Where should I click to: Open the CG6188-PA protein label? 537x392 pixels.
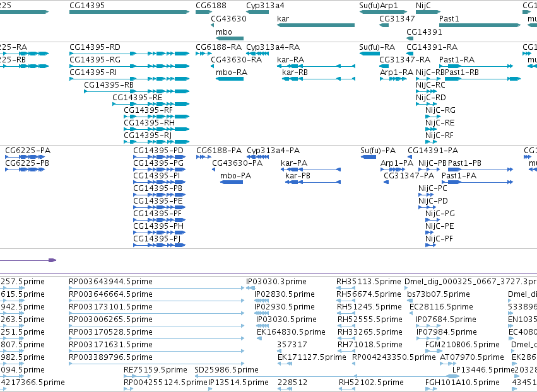point(219,151)
